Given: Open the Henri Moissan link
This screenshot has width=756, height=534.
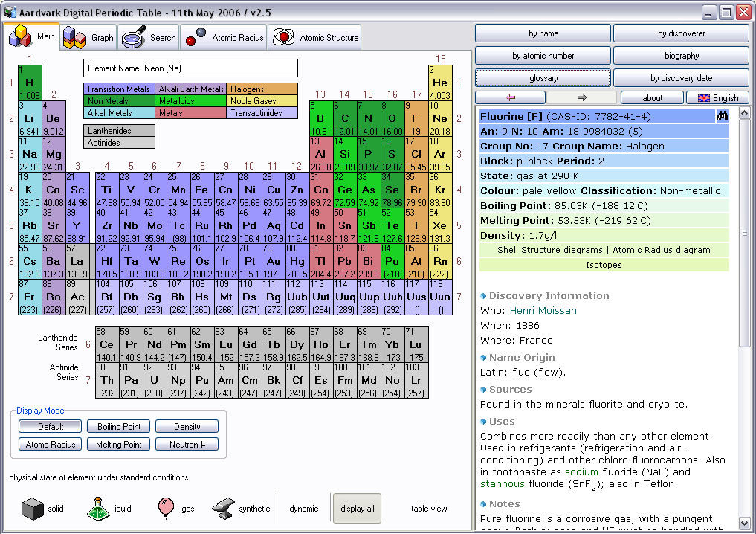Looking at the screenshot, I should [x=543, y=311].
